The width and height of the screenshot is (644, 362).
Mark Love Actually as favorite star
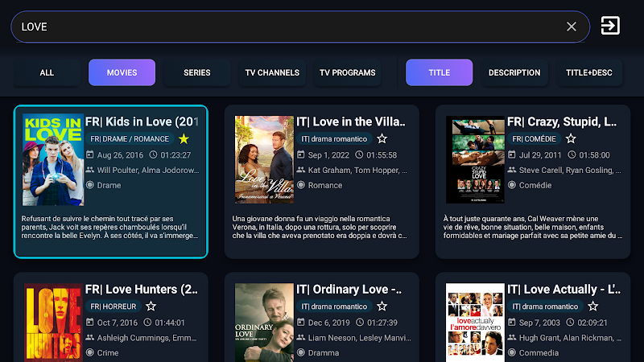(592, 306)
